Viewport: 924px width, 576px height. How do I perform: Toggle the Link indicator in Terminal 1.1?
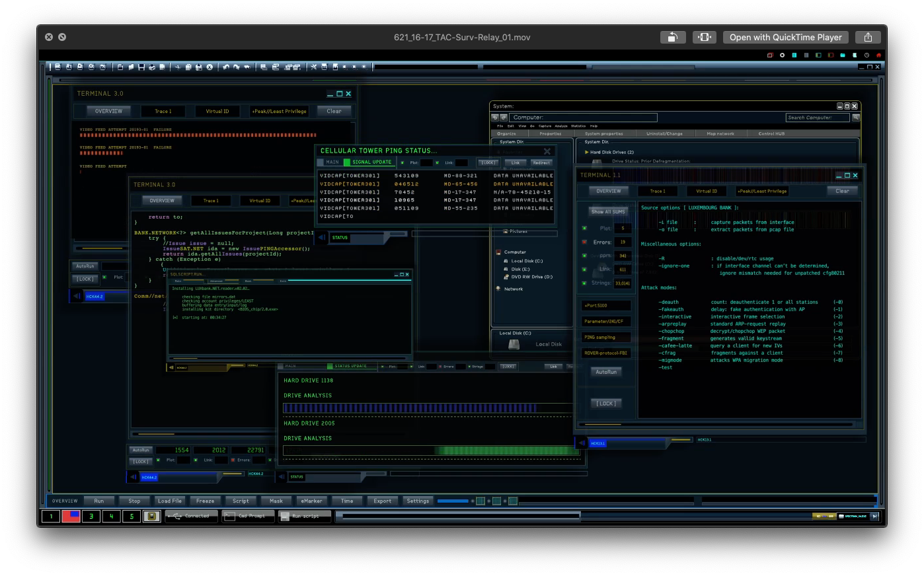click(x=584, y=270)
